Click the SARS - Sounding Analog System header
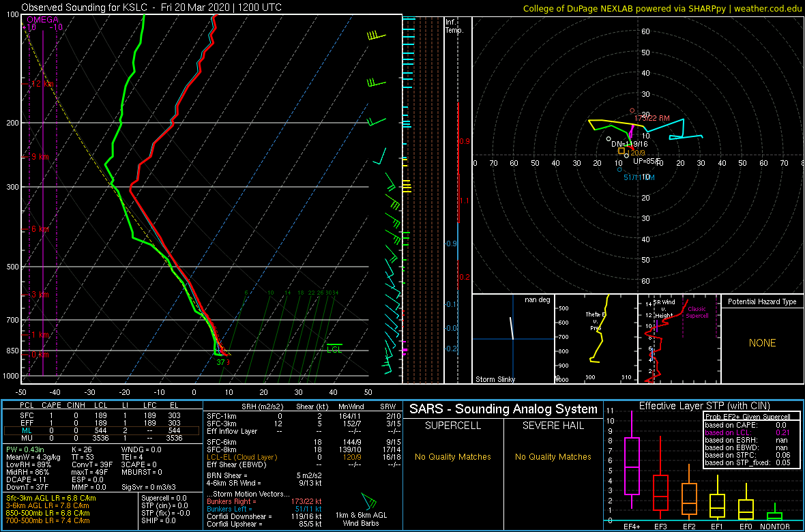This screenshot has height=532, width=805. (x=503, y=409)
